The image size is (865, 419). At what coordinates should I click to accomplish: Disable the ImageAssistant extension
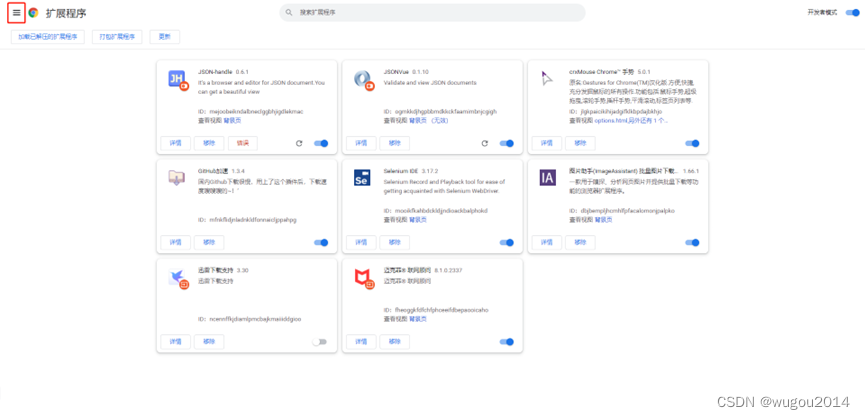pos(692,243)
